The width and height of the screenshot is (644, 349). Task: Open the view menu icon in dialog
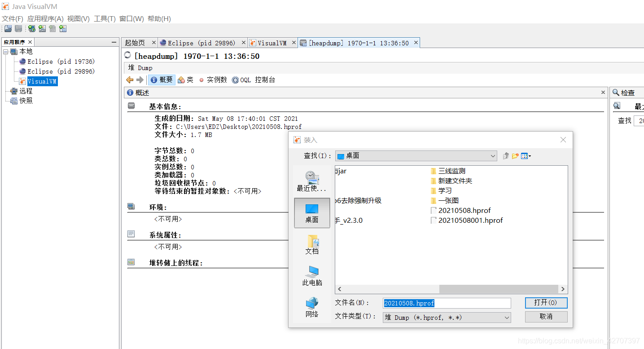point(526,156)
